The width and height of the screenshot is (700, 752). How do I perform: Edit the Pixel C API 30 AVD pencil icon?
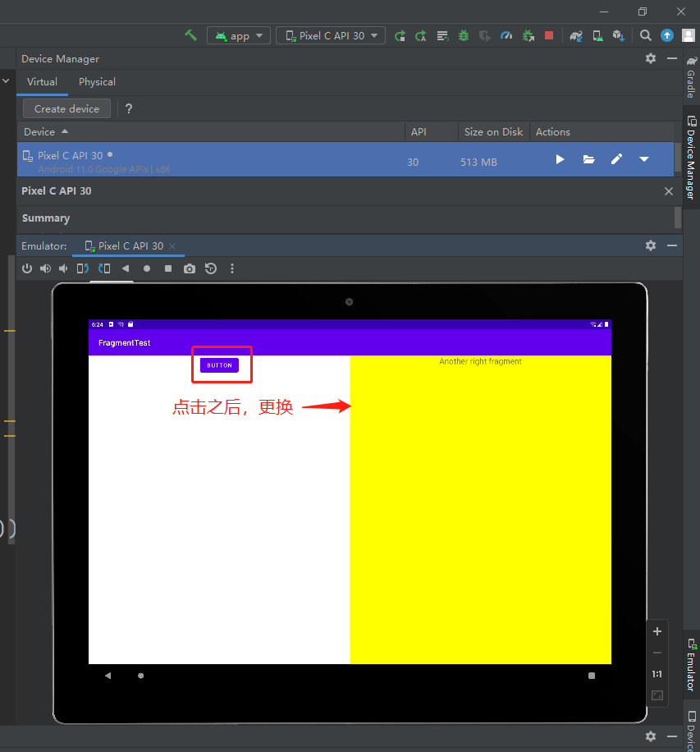616,159
